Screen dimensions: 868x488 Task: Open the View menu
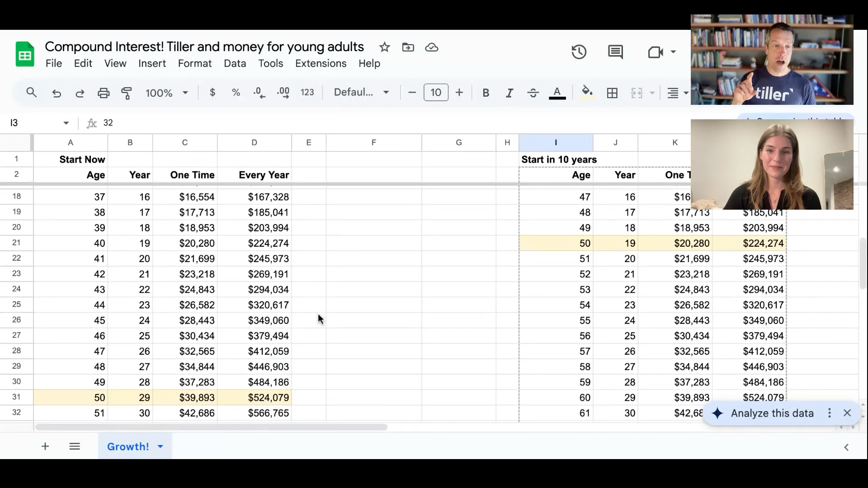[115, 64]
